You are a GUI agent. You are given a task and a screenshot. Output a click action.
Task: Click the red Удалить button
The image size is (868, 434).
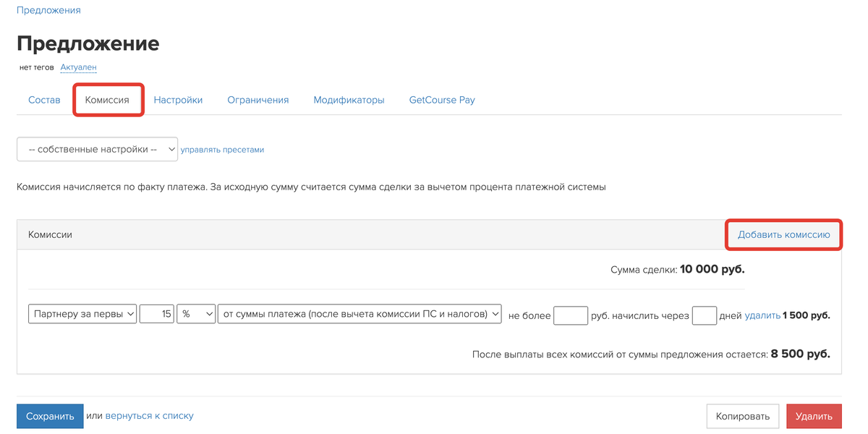point(814,416)
